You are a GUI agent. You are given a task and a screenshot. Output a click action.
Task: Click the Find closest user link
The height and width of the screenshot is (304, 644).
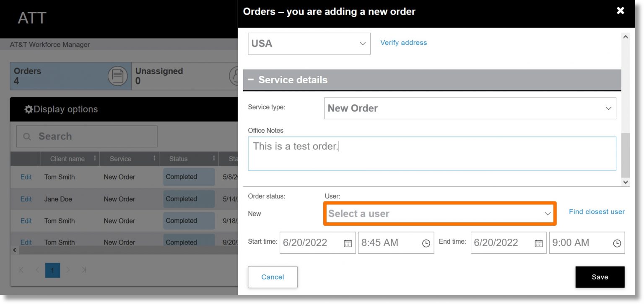point(597,211)
